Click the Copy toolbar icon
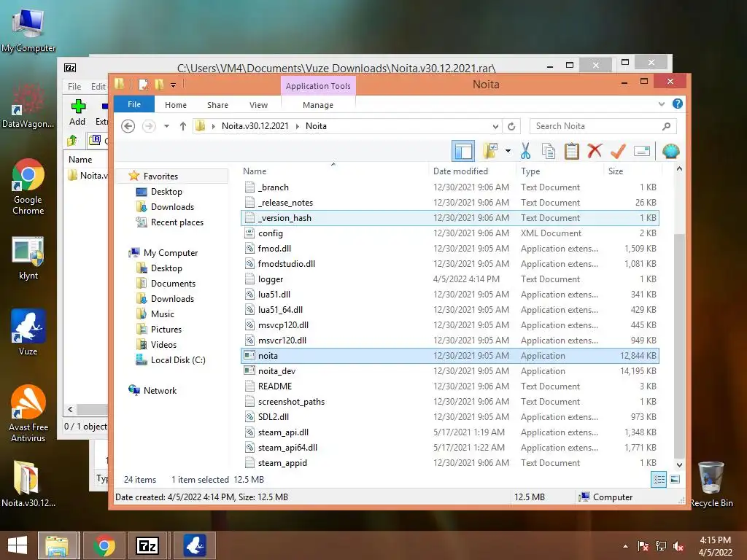This screenshot has height=560, width=747. pos(549,151)
